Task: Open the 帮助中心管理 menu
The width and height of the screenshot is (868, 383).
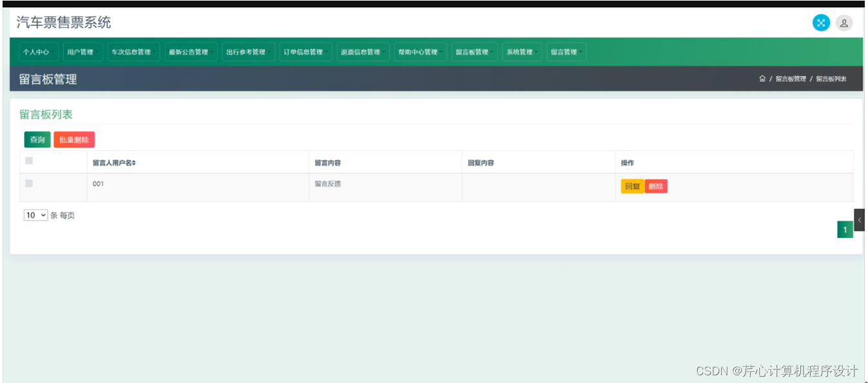Action: [420, 52]
